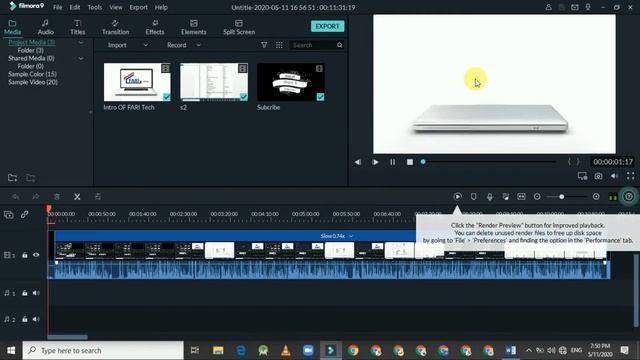Switch to the Transition tab
The image size is (640, 360).
(x=115, y=27)
